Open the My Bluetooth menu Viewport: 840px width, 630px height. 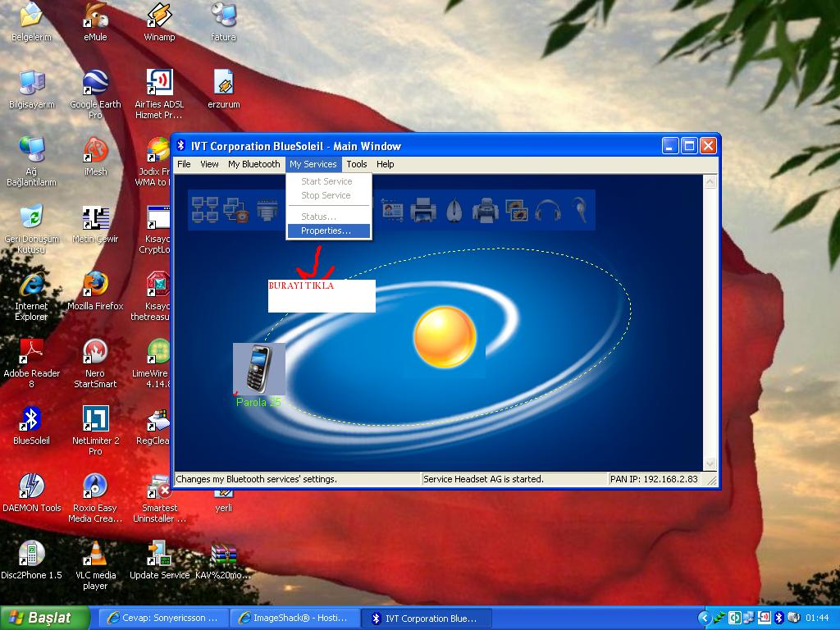tap(253, 164)
